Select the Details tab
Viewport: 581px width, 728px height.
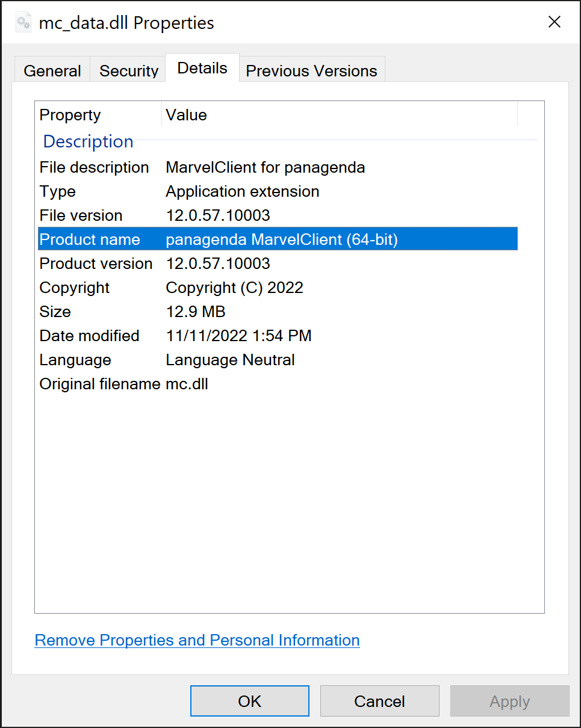pos(202,68)
